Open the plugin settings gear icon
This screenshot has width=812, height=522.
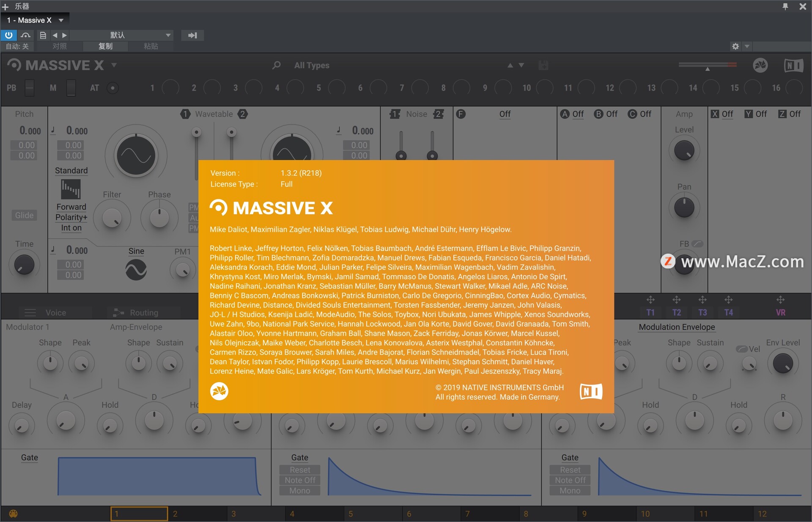pyautogui.click(x=735, y=46)
